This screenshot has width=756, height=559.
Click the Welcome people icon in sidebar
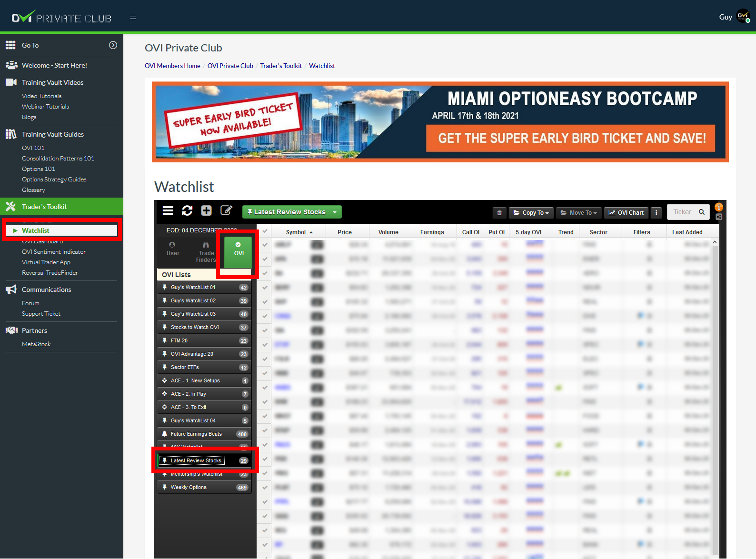coord(11,65)
